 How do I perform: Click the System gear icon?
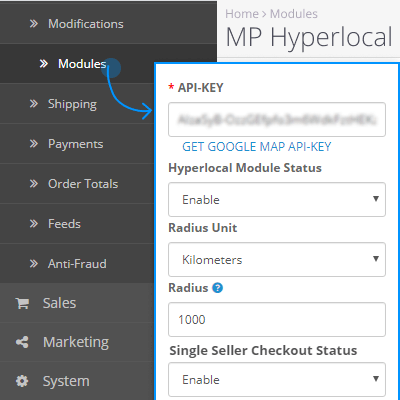click(22, 381)
